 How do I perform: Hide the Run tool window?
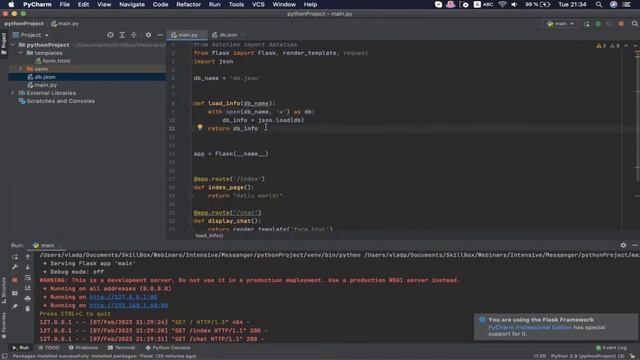(635, 245)
